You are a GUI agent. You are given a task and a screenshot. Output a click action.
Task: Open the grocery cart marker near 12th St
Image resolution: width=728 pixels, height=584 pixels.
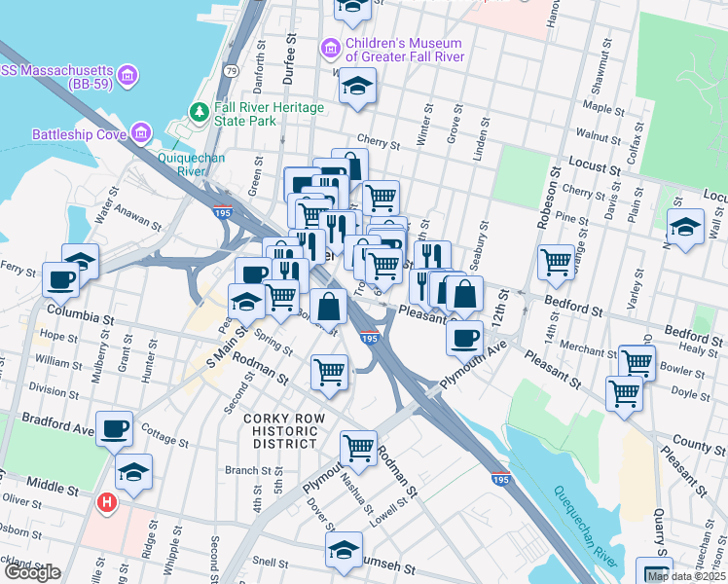point(556,261)
